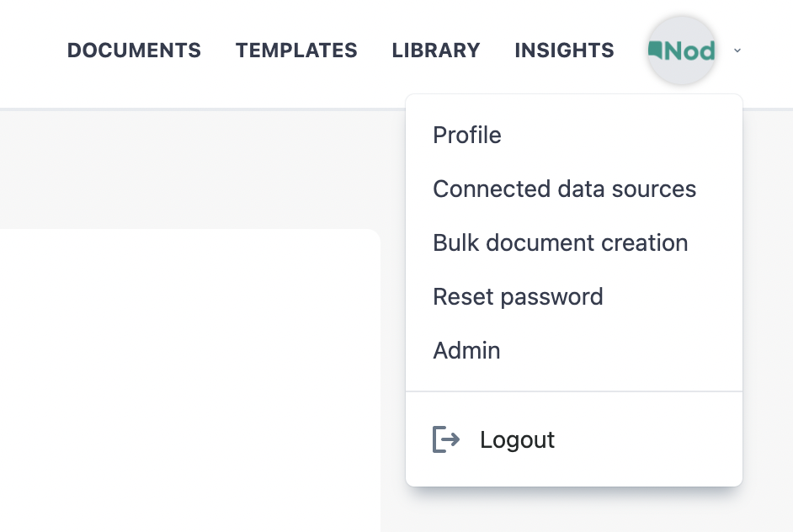Image resolution: width=793 pixels, height=532 pixels.
Task: Open the Admin menu entry
Action: [x=574, y=350]
